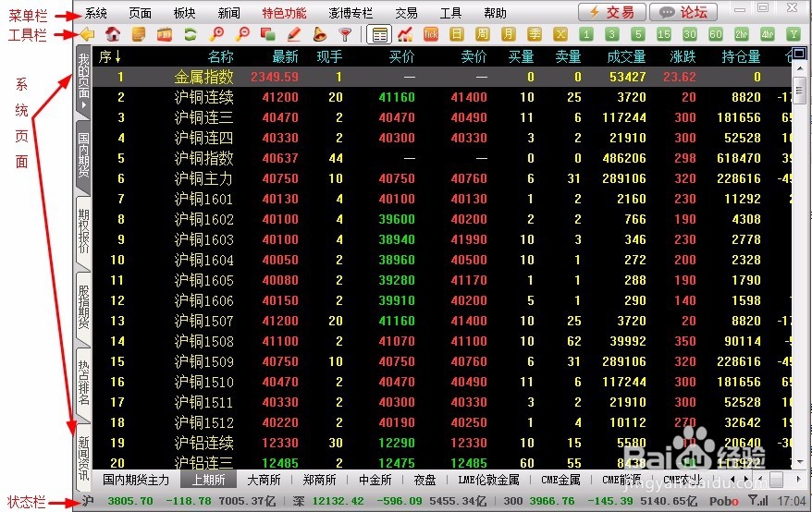Open the 帮助 menu
This screenshot has height=512, width=812.
[495, 13]
